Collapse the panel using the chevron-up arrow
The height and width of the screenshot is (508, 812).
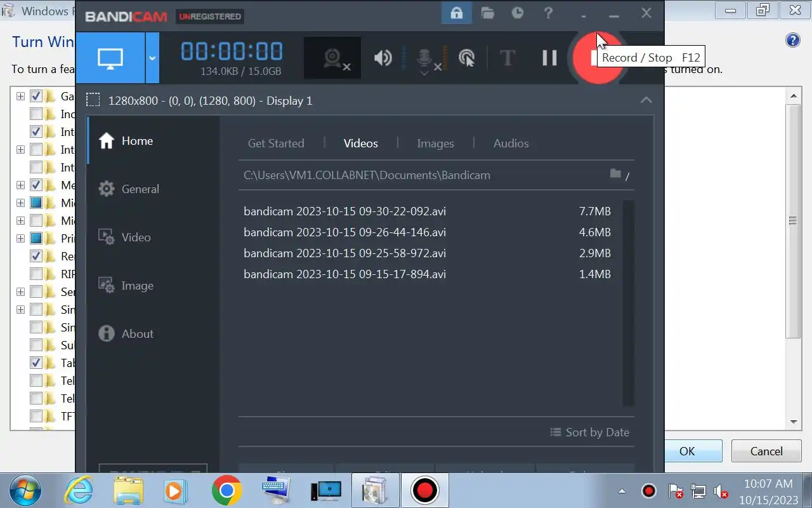[x=646, y=100]
